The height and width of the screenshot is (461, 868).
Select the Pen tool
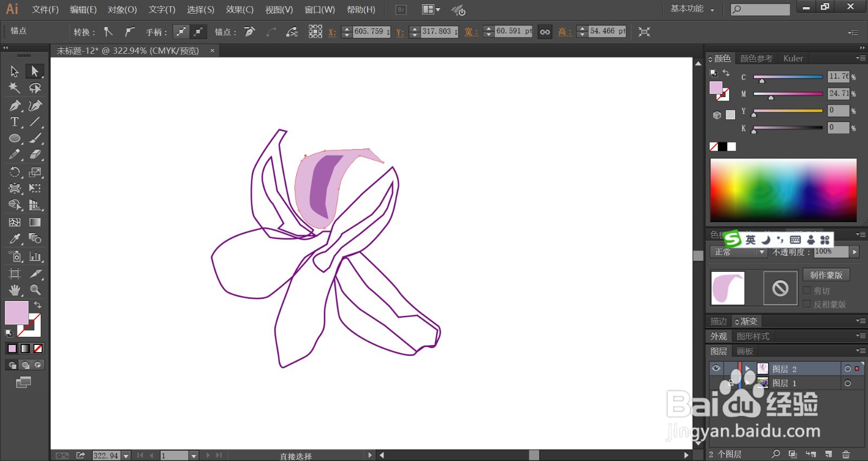click(x=15, y=105)
